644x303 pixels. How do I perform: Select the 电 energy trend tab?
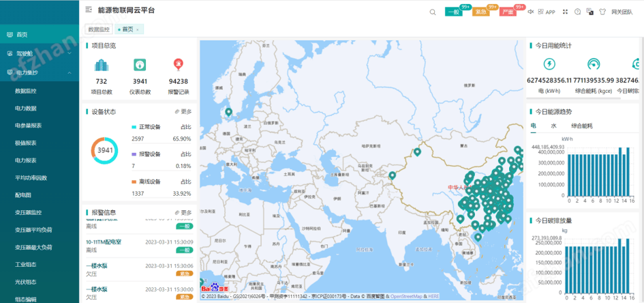pos(533,126)
